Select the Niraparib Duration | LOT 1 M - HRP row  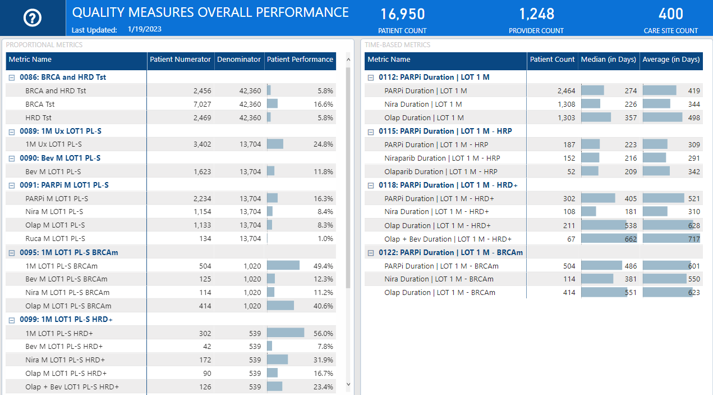[534, 158]
